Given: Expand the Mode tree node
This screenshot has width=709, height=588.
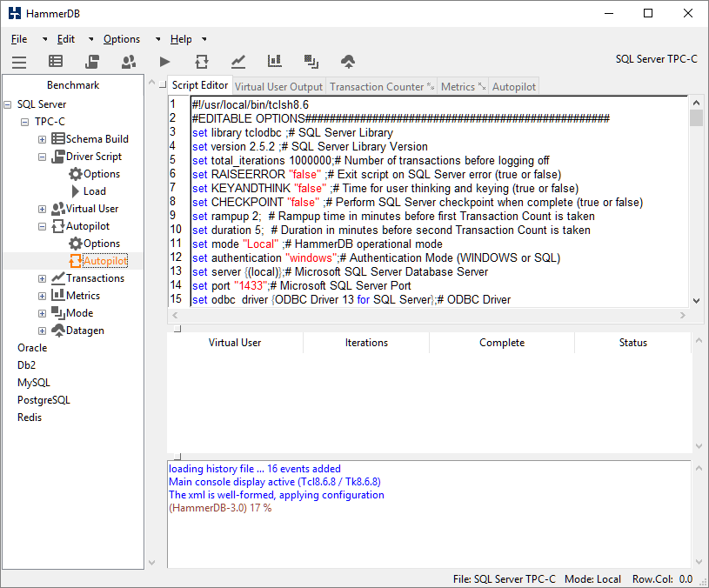Looking at the screenshot, I should pyautogui.click(x=42, y=314).
